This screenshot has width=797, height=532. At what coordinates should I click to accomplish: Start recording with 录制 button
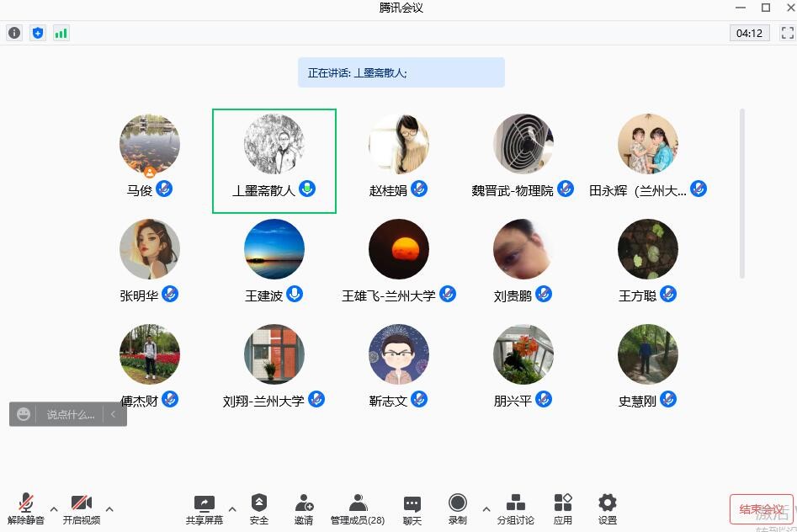click(458, 508)
